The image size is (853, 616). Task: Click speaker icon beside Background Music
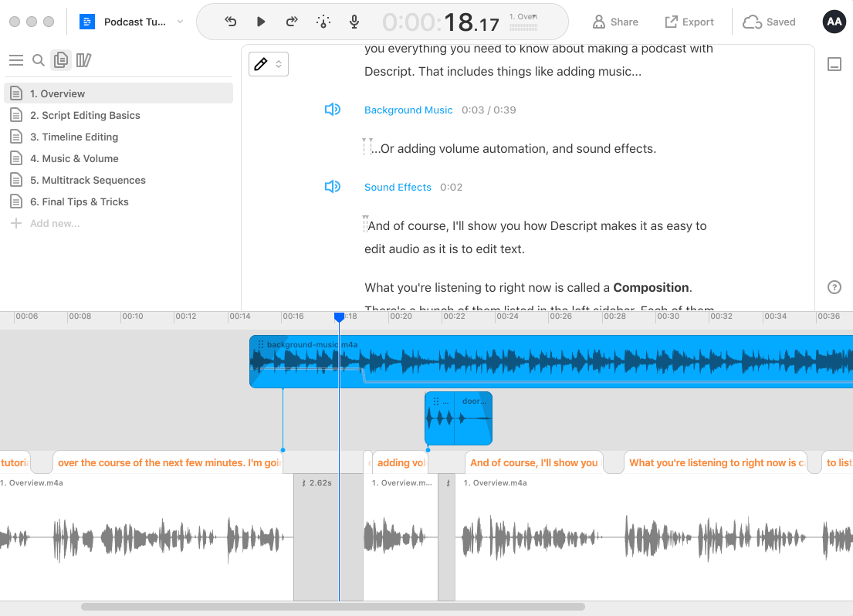click(333, 110)
